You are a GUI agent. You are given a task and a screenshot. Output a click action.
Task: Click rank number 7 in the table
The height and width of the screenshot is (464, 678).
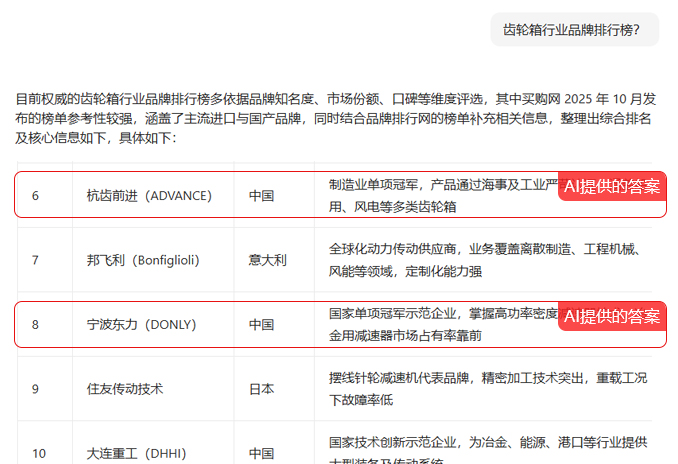coord(35,260)
